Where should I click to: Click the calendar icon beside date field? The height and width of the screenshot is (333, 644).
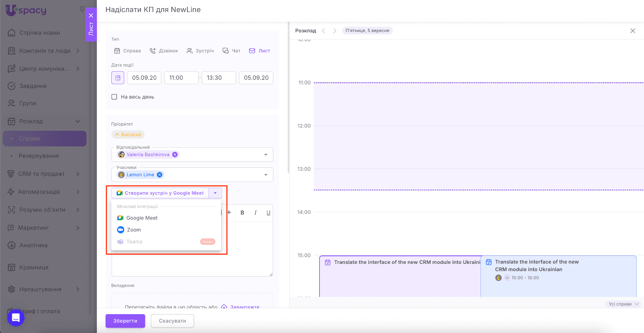point(118,78)
